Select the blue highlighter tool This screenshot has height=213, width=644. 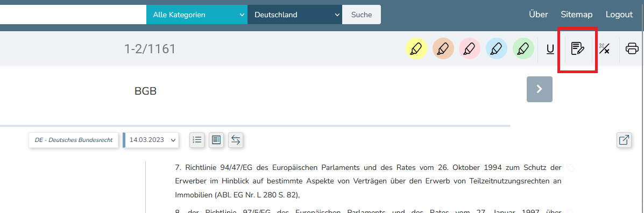point(497,49)
